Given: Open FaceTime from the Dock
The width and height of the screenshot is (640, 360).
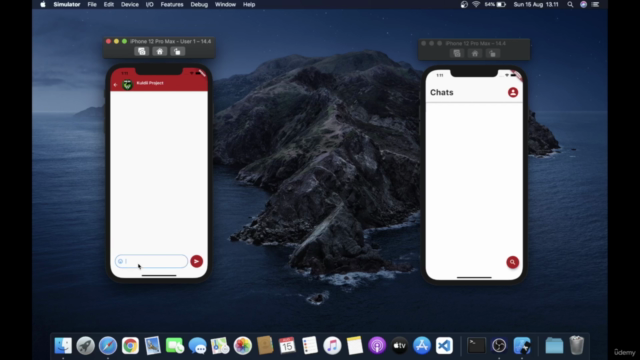Looking at the screenshot, I should tap(175, 346).
